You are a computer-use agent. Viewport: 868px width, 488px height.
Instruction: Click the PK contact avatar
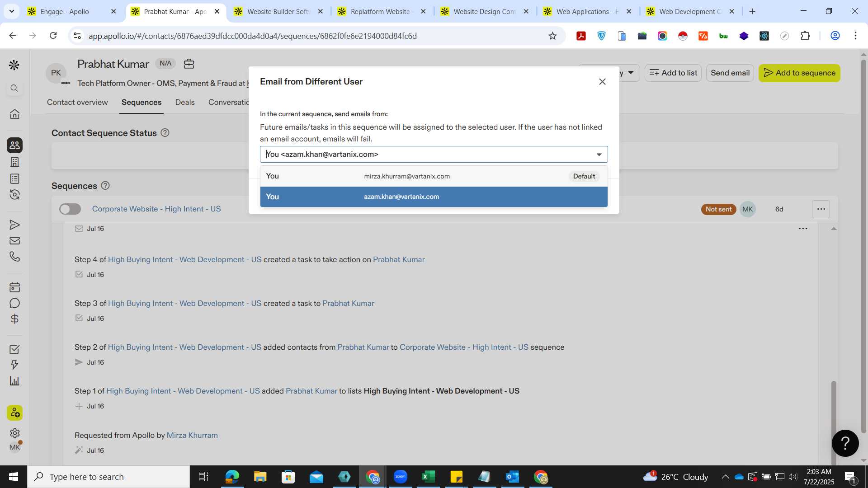56,73
